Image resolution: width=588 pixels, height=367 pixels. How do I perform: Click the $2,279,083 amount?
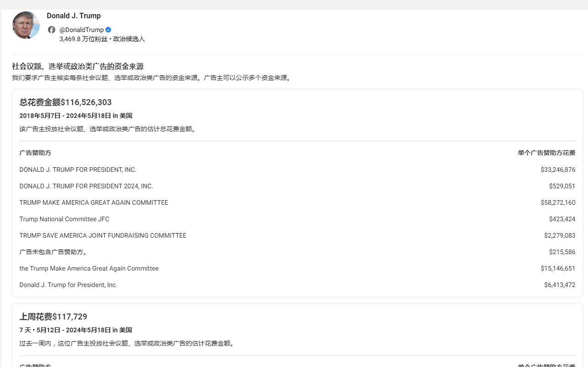click(x=560, y=235)
